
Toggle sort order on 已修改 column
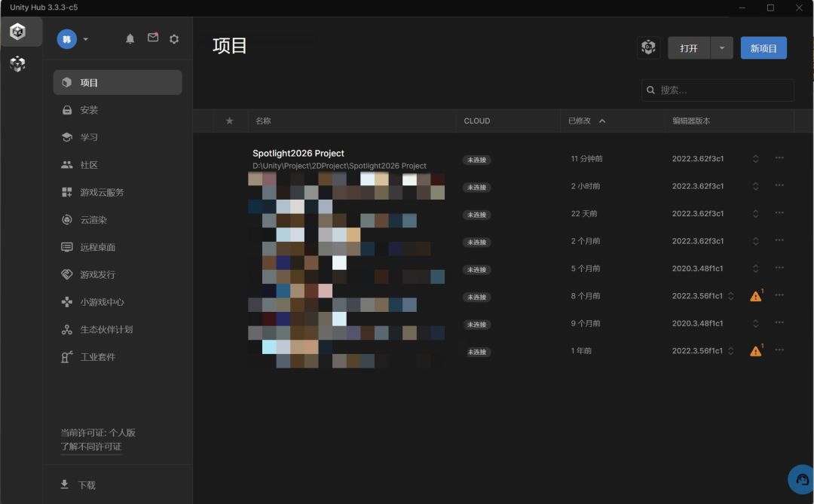tap(586, 121)
